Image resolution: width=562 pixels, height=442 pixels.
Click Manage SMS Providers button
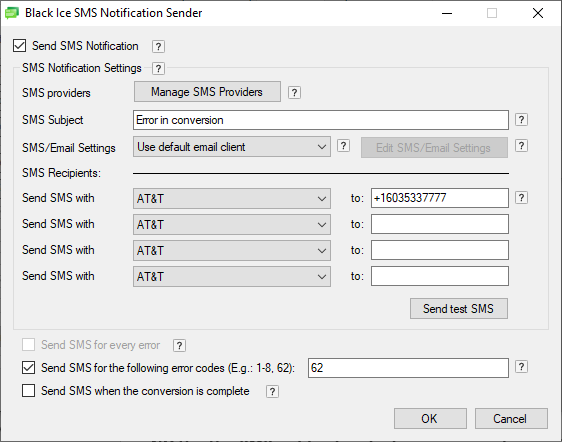coord(207,92)
